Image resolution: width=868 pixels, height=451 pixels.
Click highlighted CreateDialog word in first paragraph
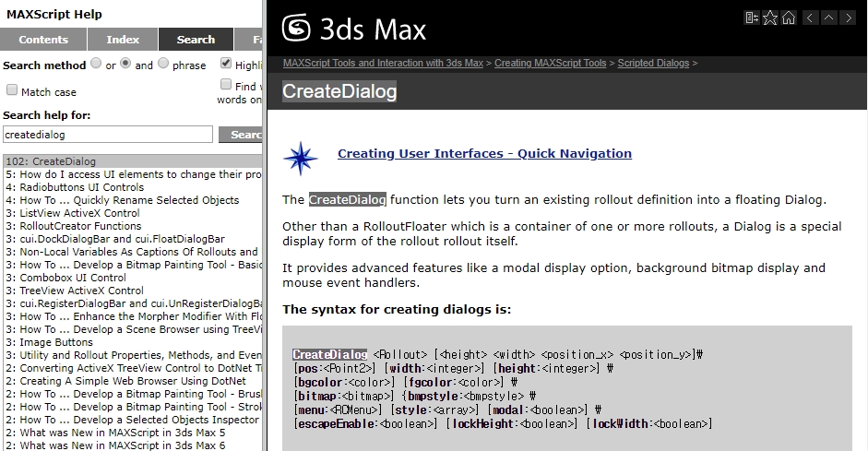[x=347, y=200]
